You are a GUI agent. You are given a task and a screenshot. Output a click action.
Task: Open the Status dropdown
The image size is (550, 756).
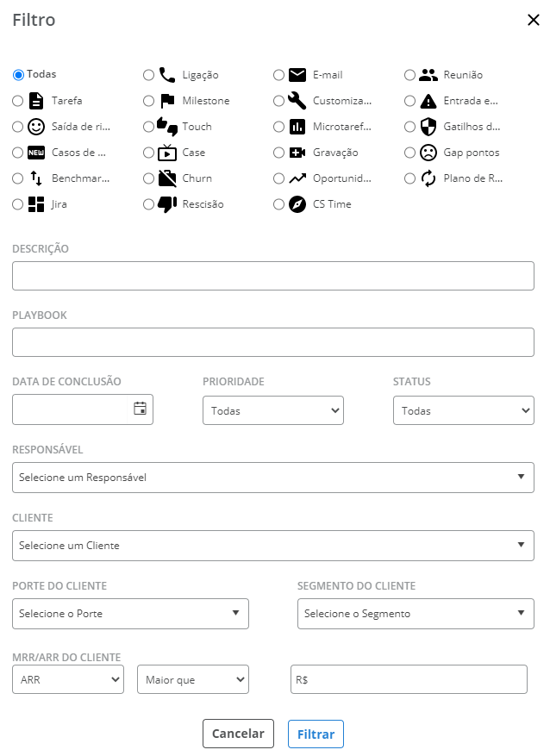[x=463, y=410]
